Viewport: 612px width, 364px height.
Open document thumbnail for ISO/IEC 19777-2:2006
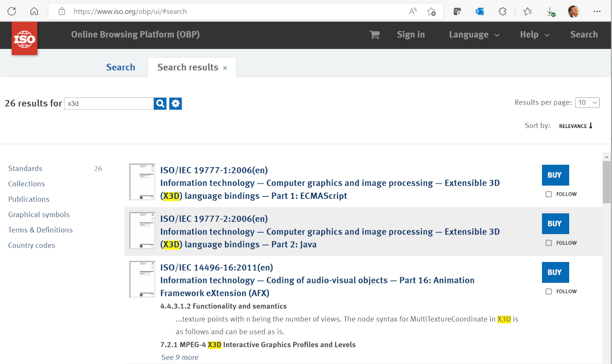click(x=142, y=230)
